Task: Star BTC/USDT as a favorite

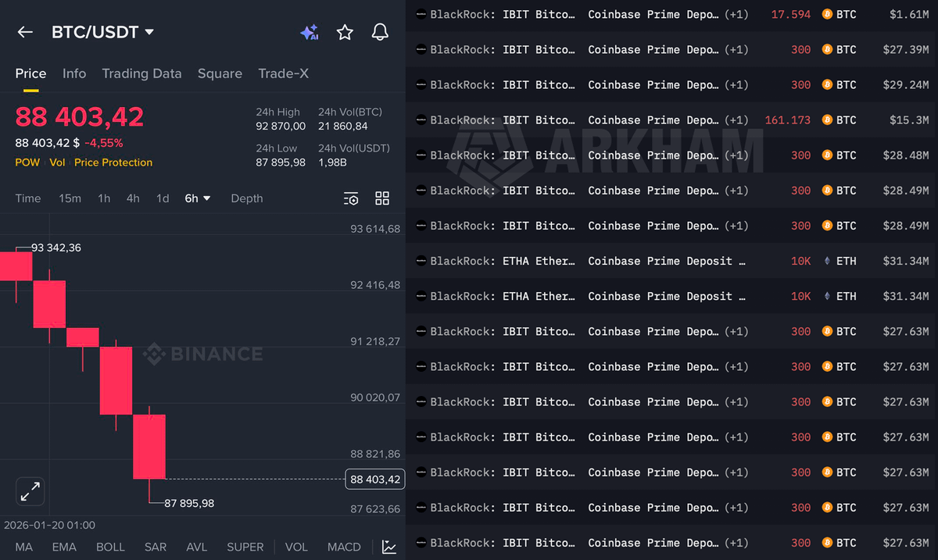Action: coord(345,32)
